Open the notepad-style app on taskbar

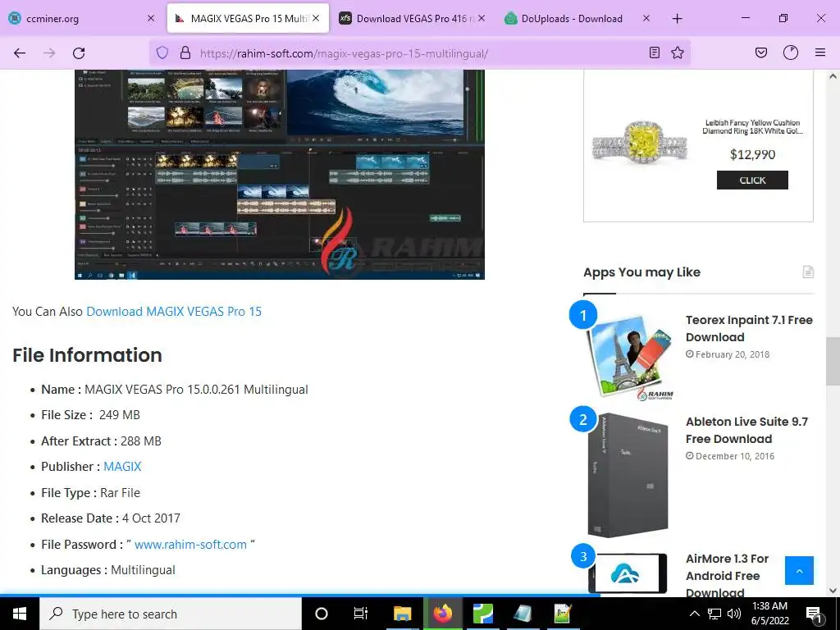point(523,614)
